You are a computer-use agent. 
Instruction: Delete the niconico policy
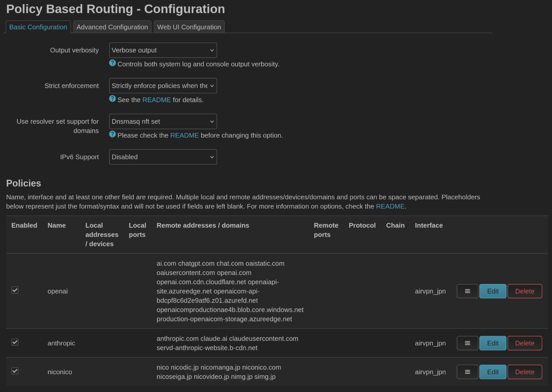point(525,372)
